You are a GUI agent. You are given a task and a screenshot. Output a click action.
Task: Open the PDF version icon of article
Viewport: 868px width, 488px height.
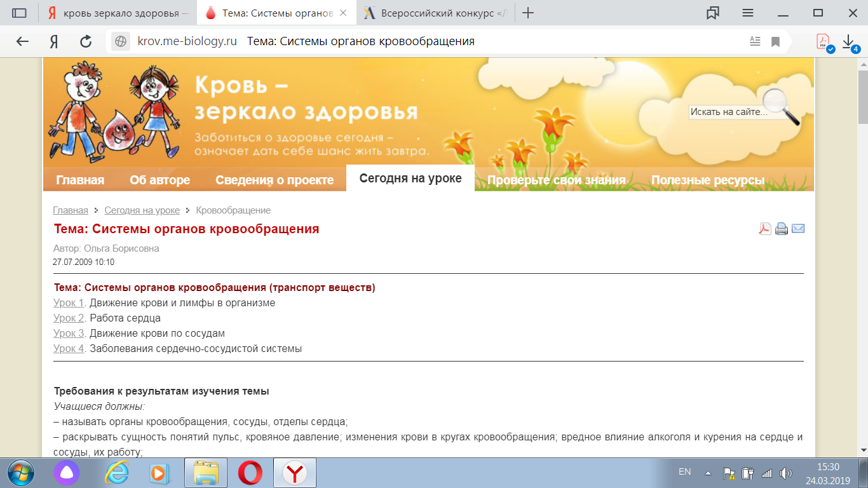765,229
